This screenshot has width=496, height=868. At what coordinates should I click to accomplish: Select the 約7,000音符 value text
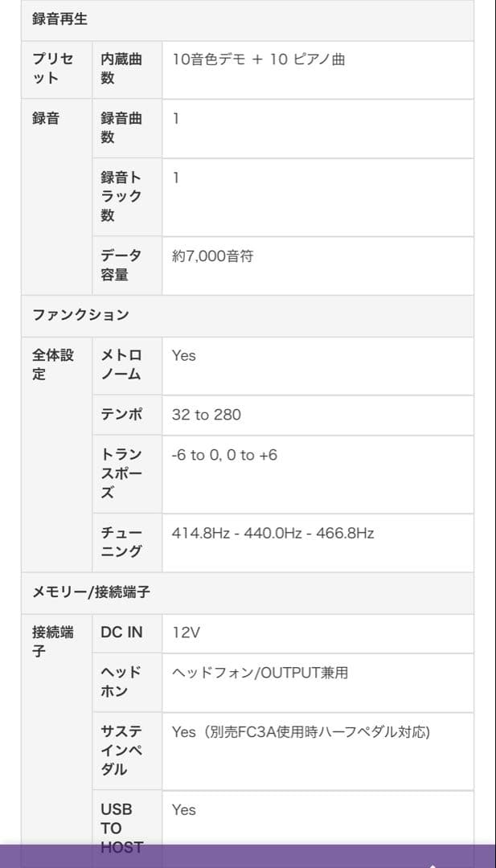click(x=212, y=256)
